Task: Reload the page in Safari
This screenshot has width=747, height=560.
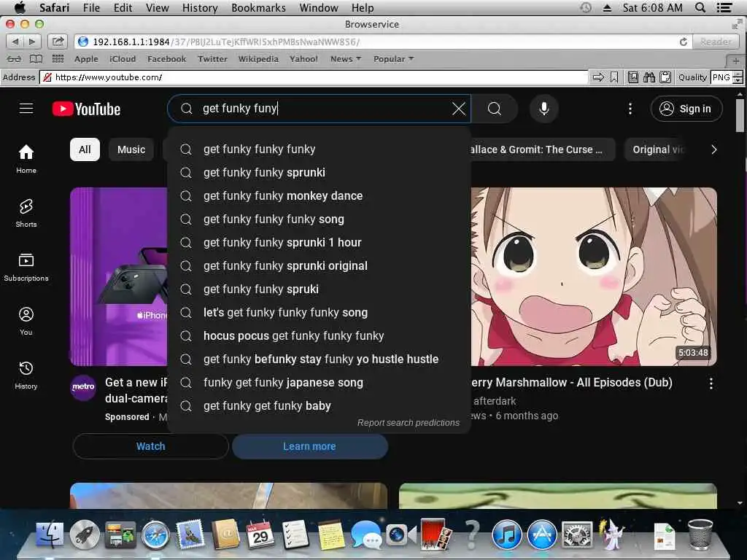Action: point(683,42)
